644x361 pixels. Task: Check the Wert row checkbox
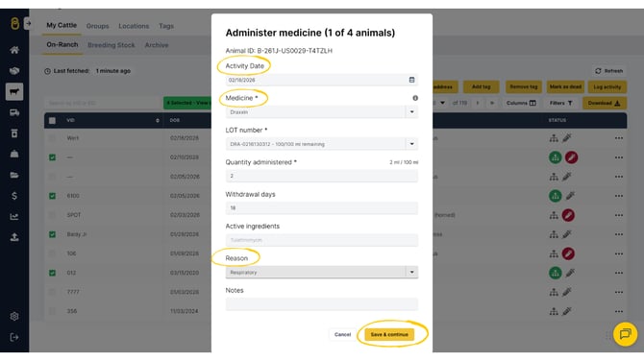click(x=52, y=138)
